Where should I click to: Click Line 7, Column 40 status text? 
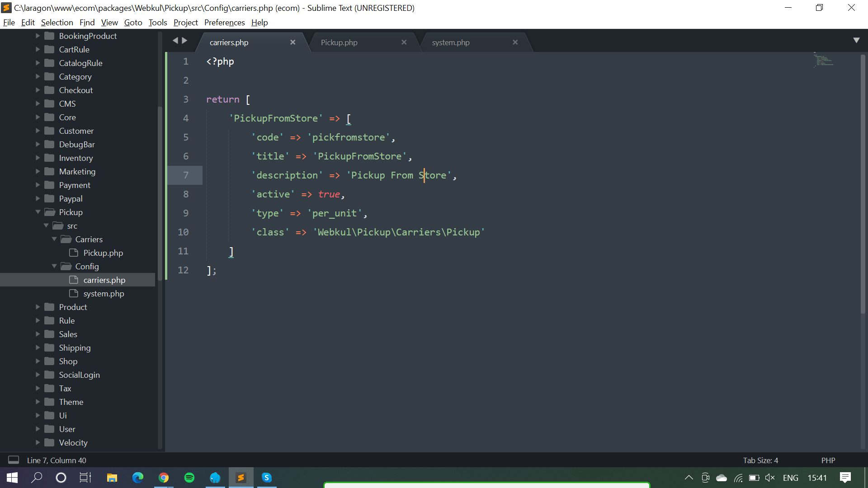click(x=57, y=460)
